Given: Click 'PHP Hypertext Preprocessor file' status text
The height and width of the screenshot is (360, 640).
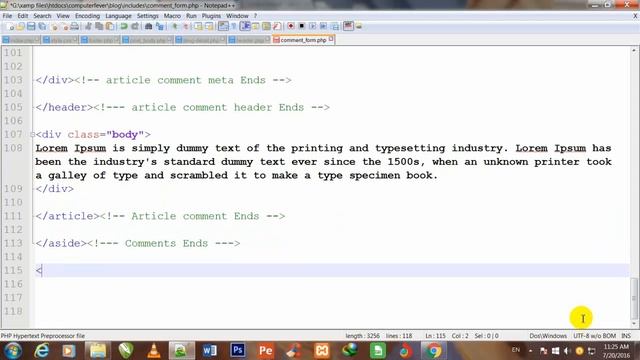Looking at the screenshot, I should coord(42,336).
